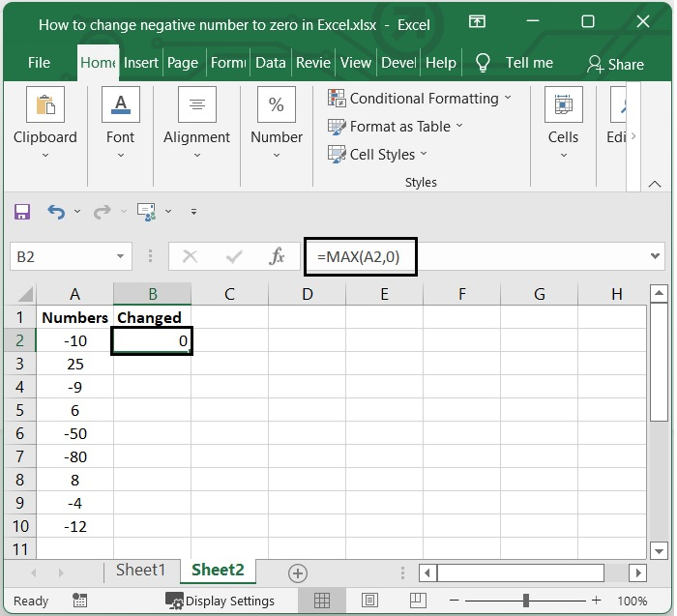Click the horizontal scrollbar right arrow

637,573
